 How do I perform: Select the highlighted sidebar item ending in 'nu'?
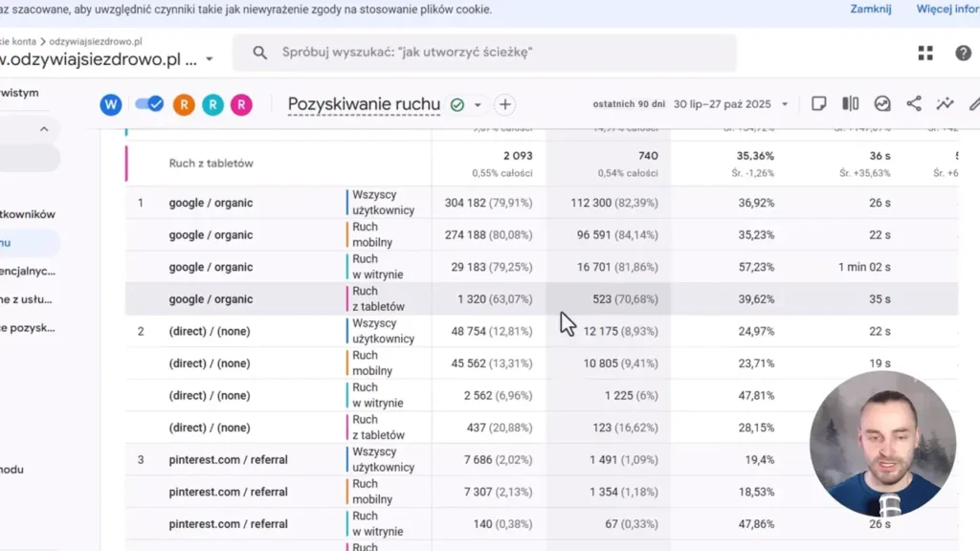(x=30, y=243)
